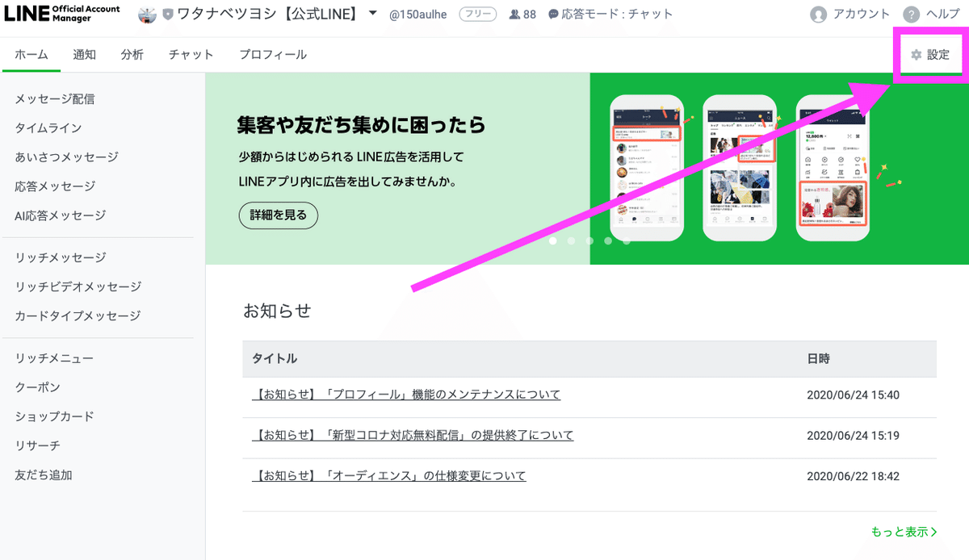Click the ヘルプ question mark icon
This screenshot has height=560, width=969.
912,15
